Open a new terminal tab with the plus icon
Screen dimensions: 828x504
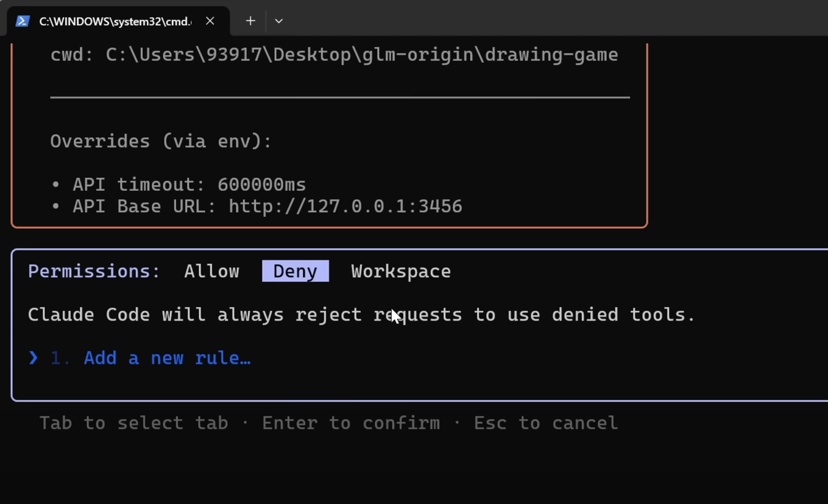(x=250, y=21)
